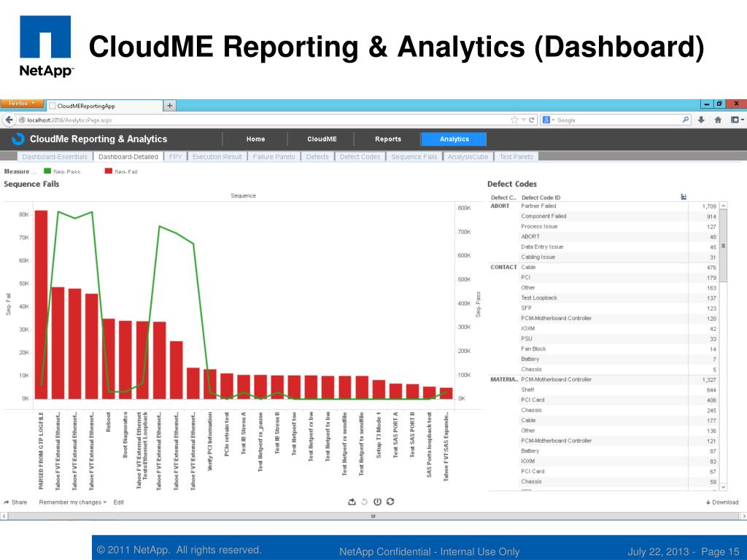747x560 pixels.
Task: Bookmark the page with the star icon
Action: point(514,120)
